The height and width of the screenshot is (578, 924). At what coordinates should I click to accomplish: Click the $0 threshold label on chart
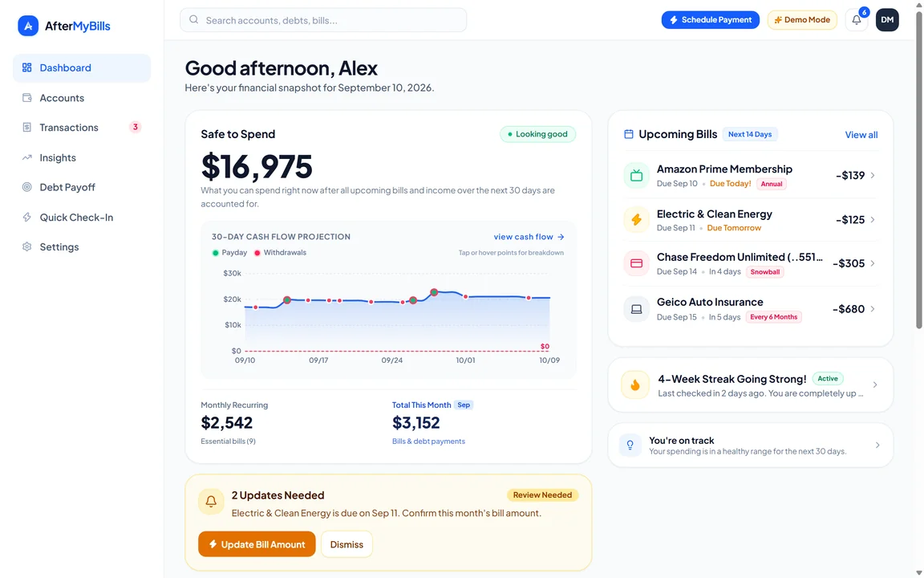[545, 346]
